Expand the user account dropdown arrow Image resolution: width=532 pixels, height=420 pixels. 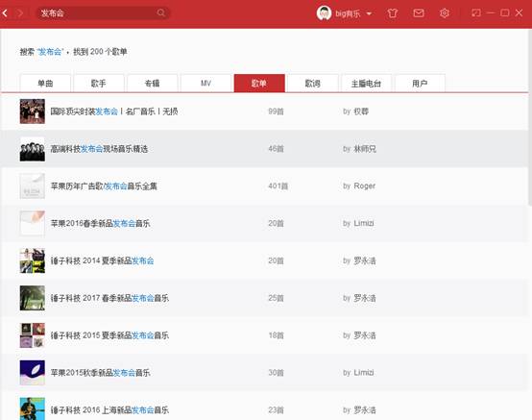[x=369, y=13]
